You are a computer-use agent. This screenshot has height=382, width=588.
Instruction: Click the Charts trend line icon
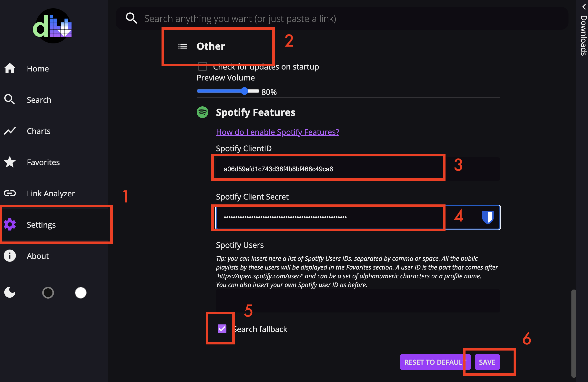10,131
